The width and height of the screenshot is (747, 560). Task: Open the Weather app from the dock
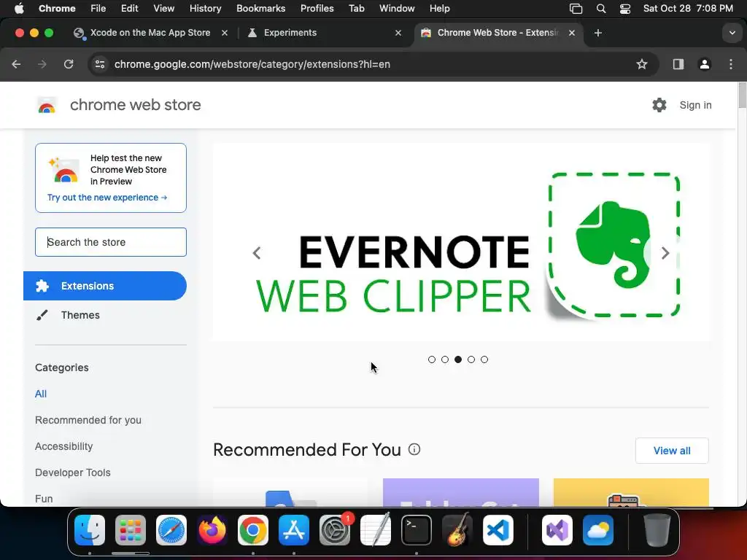598,530
